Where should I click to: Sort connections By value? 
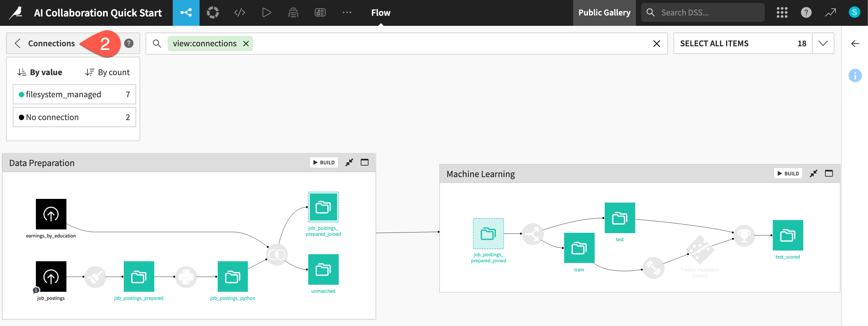coord(40,72)
